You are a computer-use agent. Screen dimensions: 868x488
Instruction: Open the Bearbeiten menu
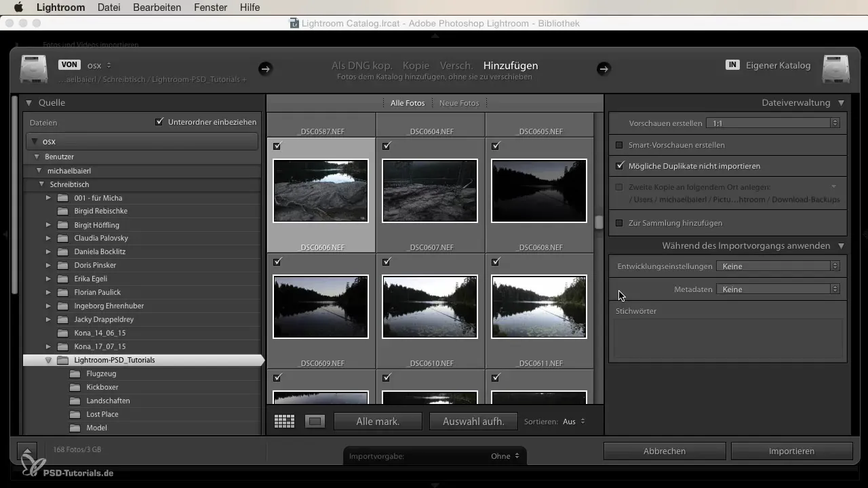[x=157, y=7]
